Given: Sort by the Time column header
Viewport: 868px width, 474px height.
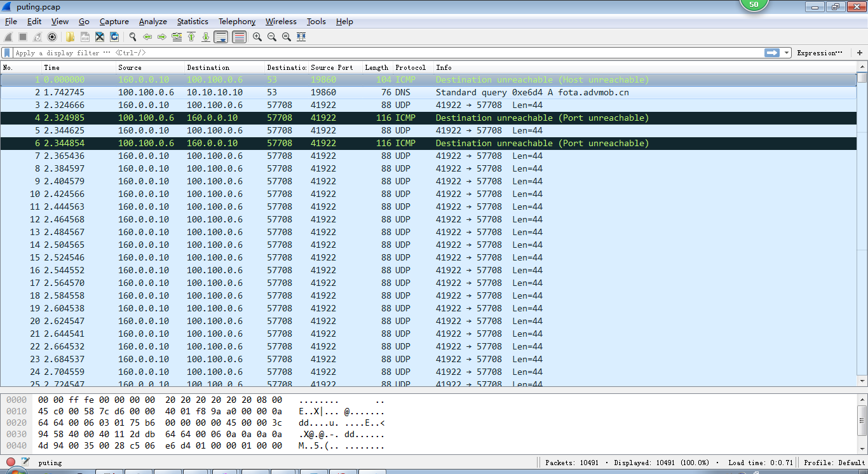Looking at the screenshot, I should (79, 67).
